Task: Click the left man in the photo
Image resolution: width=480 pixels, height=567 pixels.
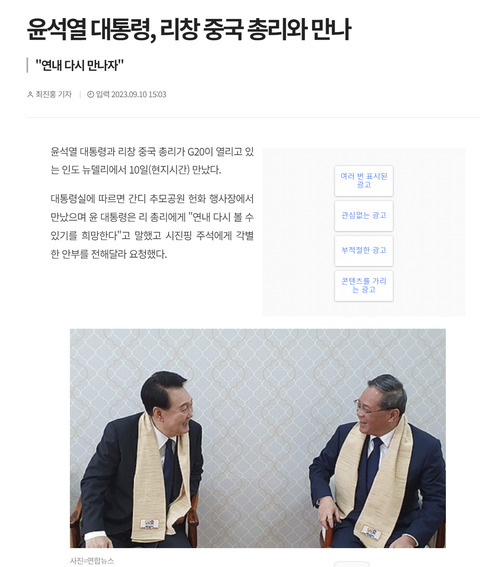Action: click(x=143, y=459)
